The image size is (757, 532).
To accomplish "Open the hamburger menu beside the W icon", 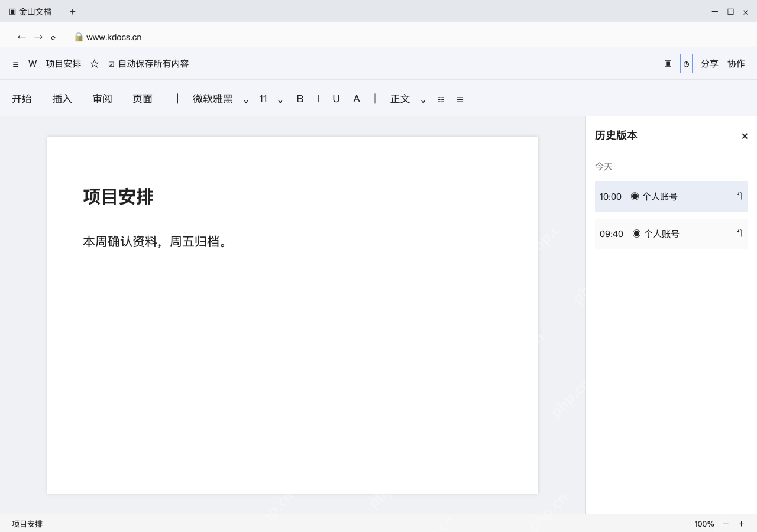I will (15, 64).
